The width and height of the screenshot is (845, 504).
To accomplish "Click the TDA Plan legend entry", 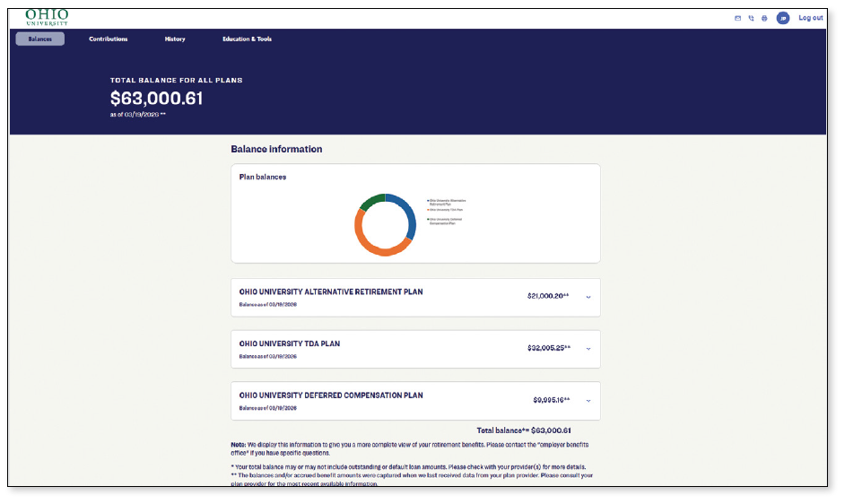I will coord(445,210).
